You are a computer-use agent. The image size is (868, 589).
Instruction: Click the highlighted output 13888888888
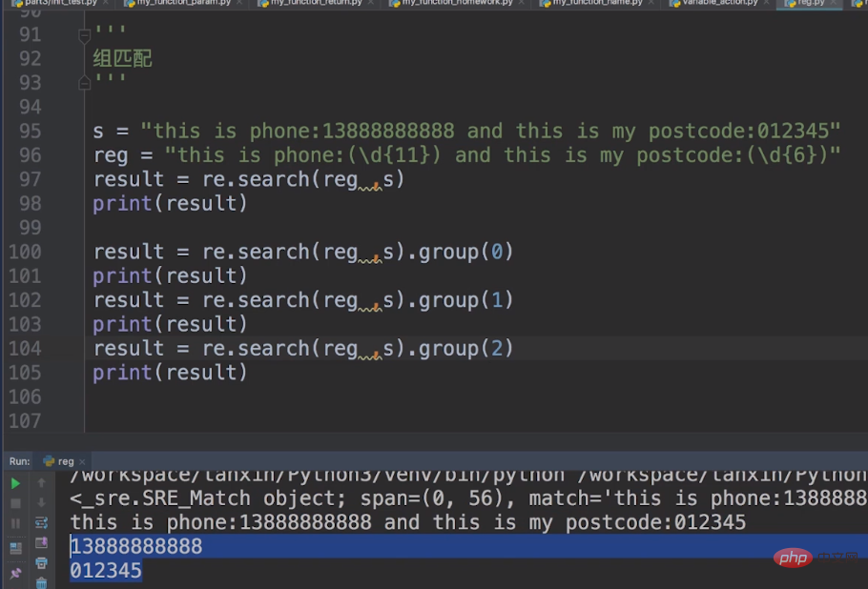pos(136,546)
